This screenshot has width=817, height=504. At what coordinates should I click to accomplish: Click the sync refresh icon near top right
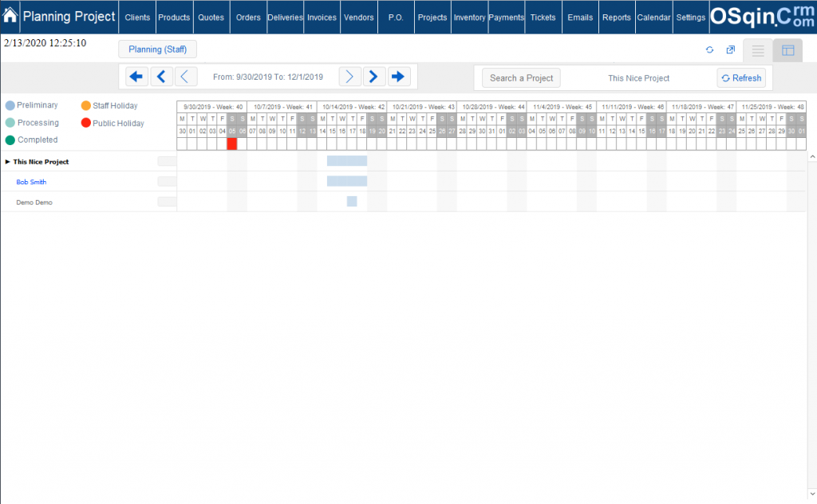tap(709, 49)
